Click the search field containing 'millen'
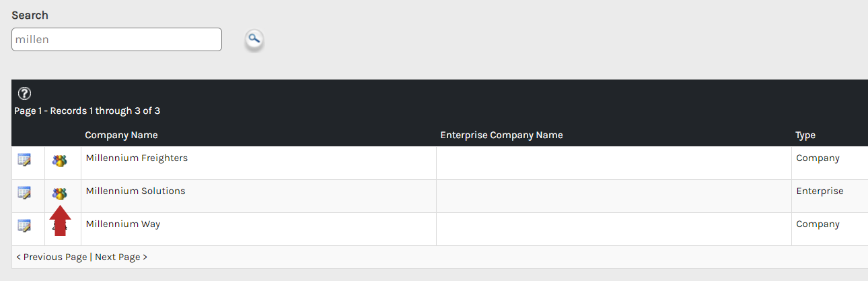The width and height of the screenshot is (868, 281). (116, 39)
